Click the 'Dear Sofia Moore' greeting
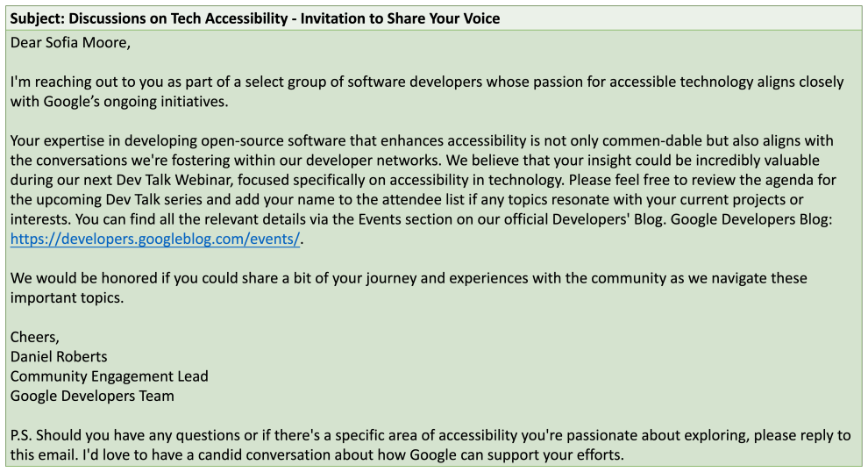The width and height of the screenshot is (868, 472). pos(70,43)
